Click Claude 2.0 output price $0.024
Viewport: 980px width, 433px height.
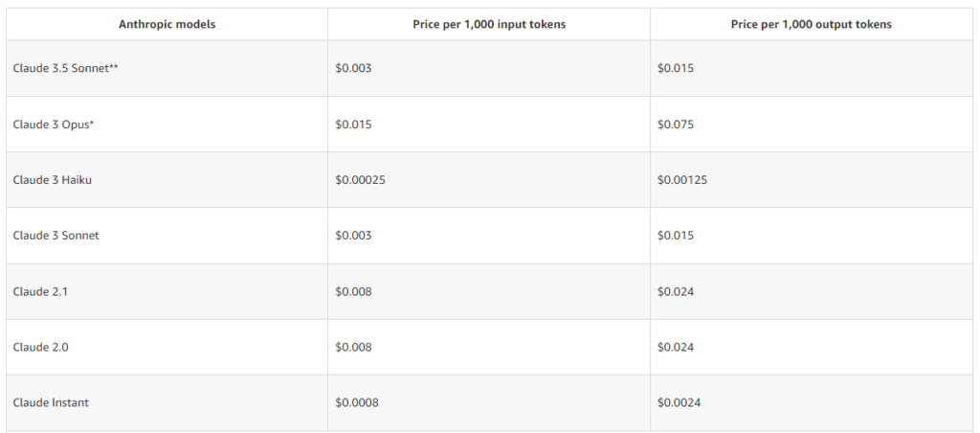pyautogui.click(x=676, y=347)
